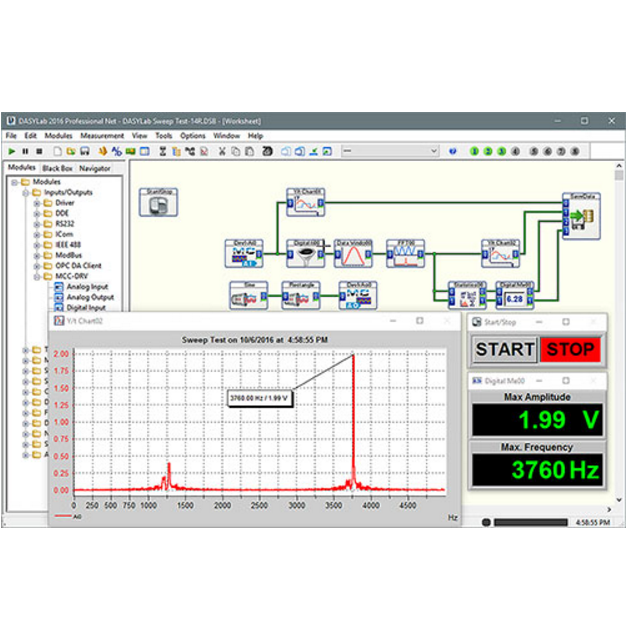Select the Digital Meter module showing 6.28

tap(515, 296)
